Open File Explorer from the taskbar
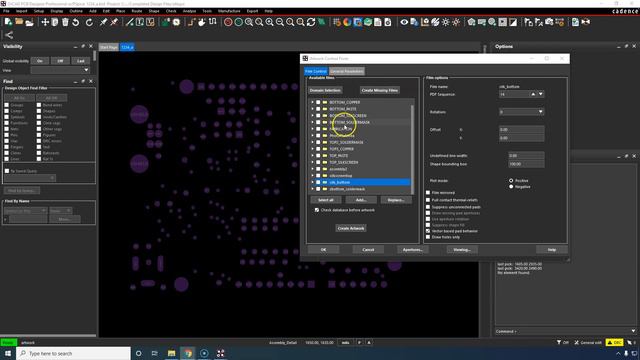Image resolution: width=640 pixels, height=360 pixels. 171,353
